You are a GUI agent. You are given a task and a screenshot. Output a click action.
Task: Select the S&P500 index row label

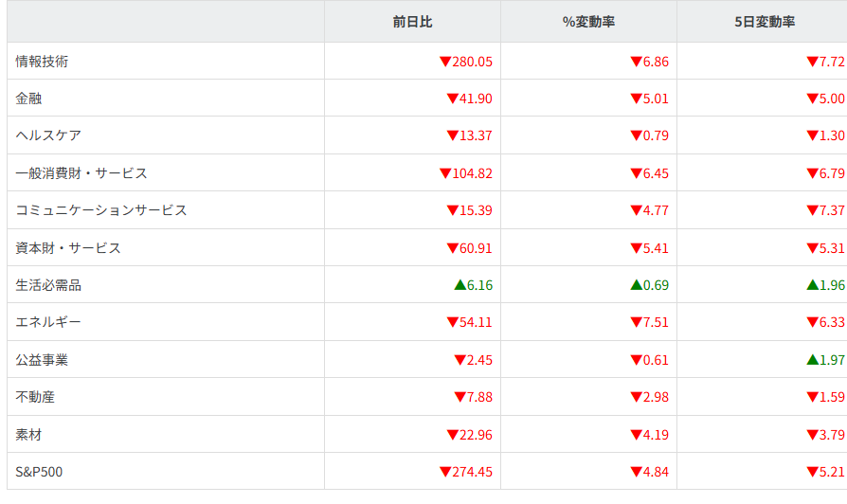[40, 472]
